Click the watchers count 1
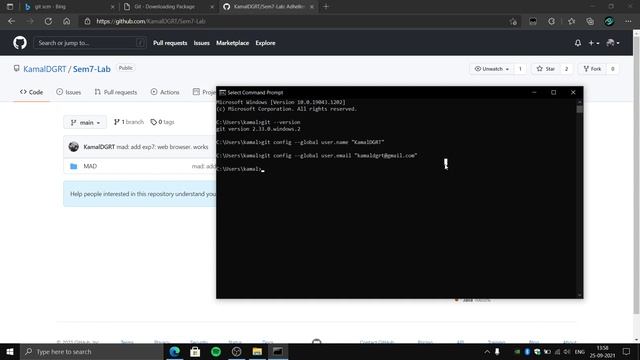Viewport: 640px width, 360px height. pyautogui.click(x=520, y=69)
